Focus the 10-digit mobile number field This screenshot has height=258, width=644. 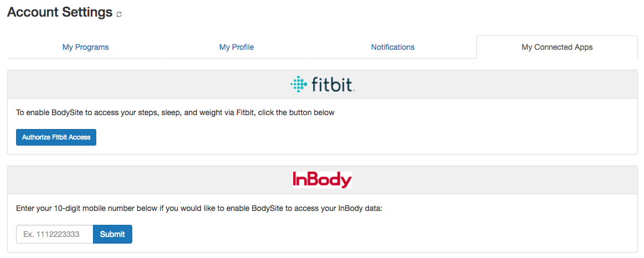[x=55, y=234]
